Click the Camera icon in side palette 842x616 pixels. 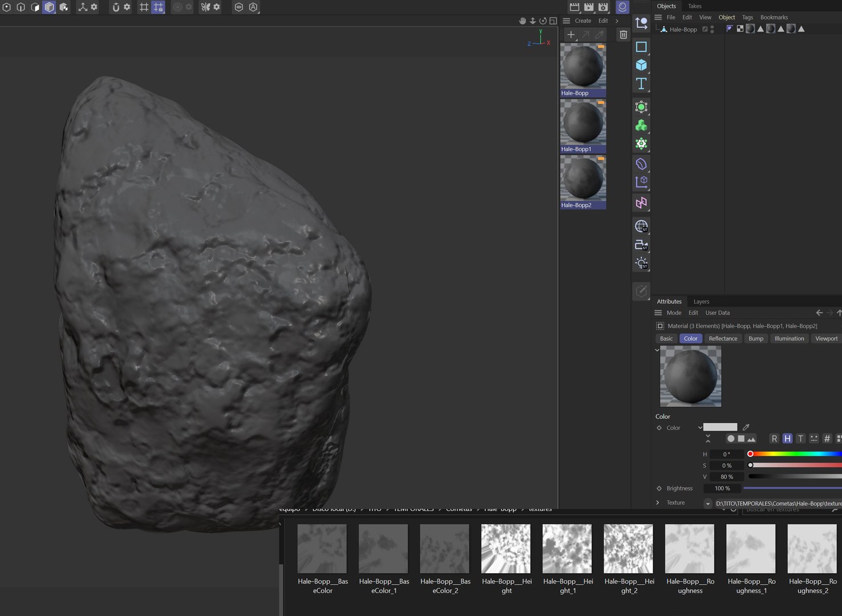[641, 245]
